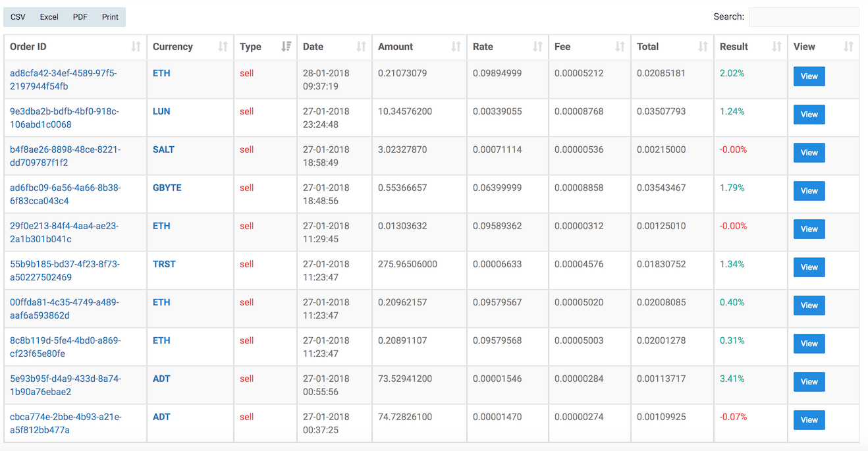Open LUN currency link
The height and width of the screenshot is (451, 868).
tap(161, 111)
